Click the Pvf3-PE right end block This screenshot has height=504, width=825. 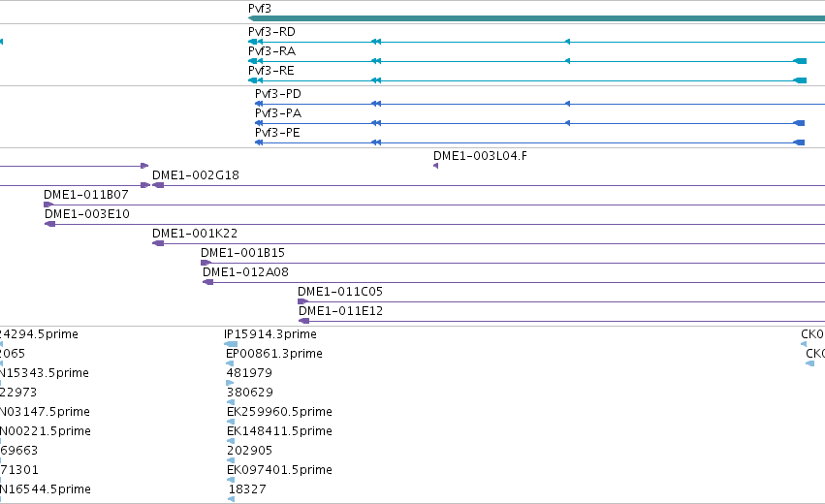(x=799, y=142)
